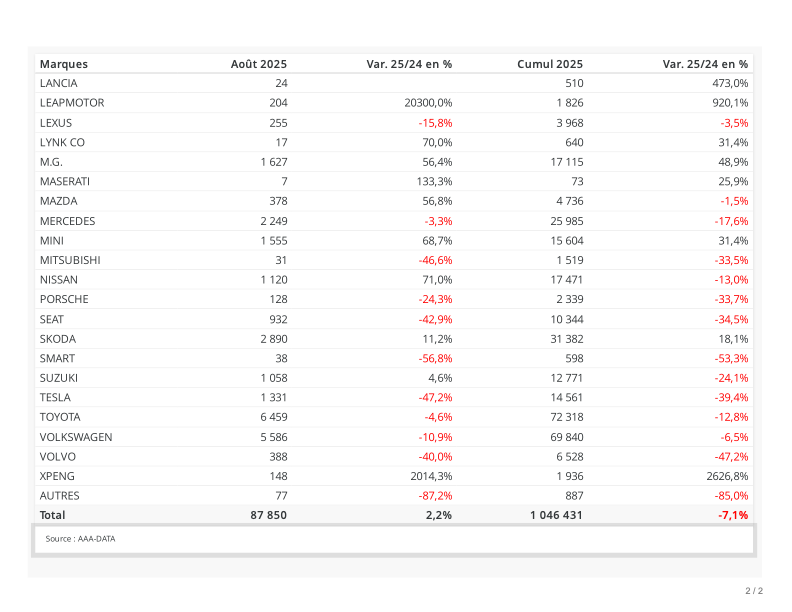Click PORSCHE's -24,3% variation value
Screen dimensions: 792x612
(x=435, y=299)
